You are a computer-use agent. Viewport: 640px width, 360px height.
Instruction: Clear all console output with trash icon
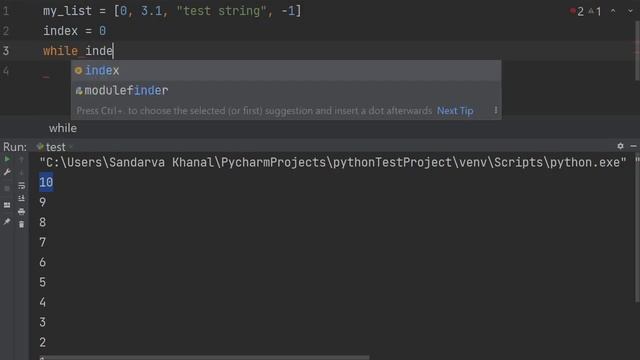coord(22,224)
